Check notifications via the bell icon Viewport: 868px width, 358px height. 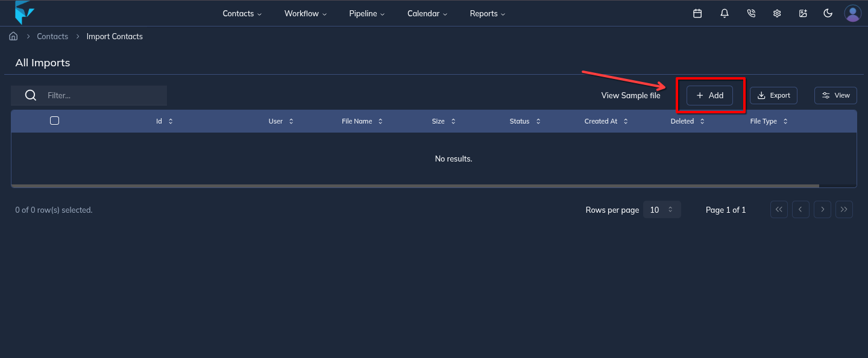724,13
